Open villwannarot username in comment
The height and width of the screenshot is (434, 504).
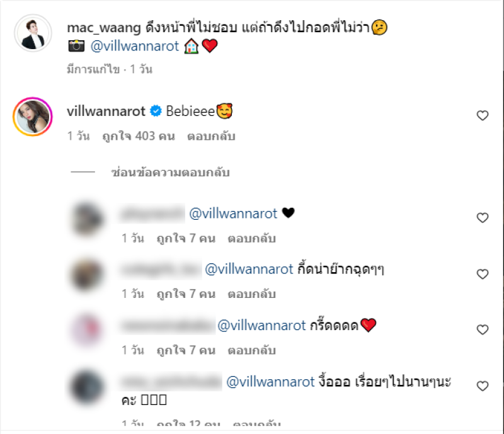click(x=106, y=111)
